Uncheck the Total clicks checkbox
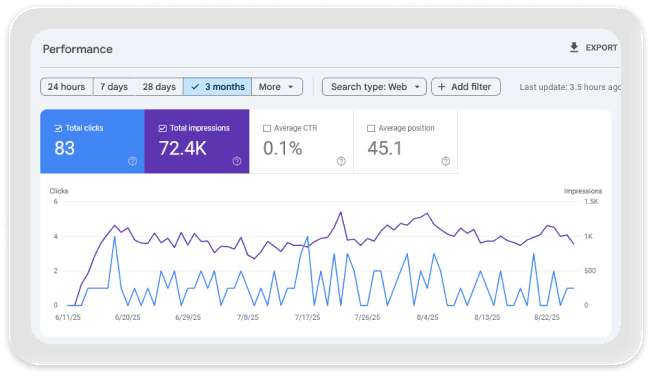This screenshot has width=651, height=376. 58,128
